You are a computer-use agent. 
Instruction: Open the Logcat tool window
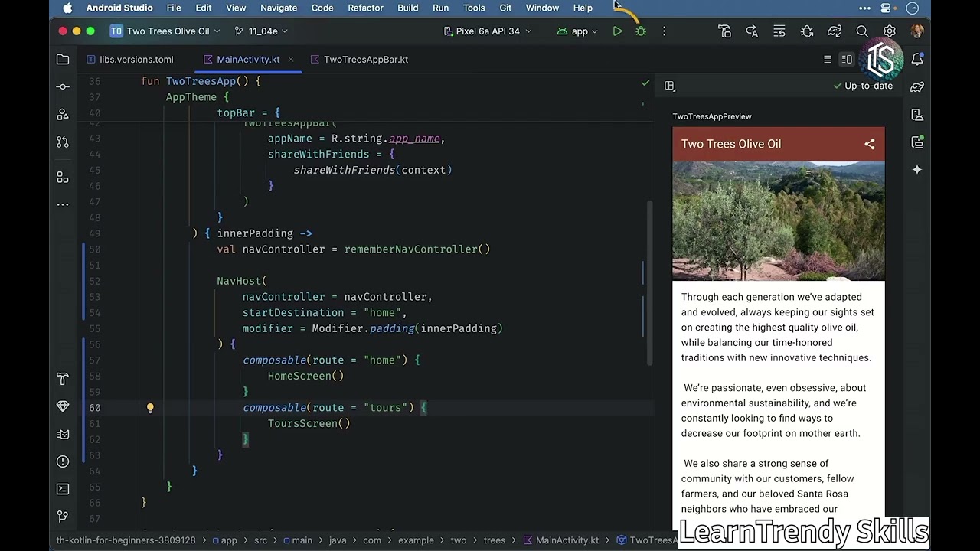point(63,434)
